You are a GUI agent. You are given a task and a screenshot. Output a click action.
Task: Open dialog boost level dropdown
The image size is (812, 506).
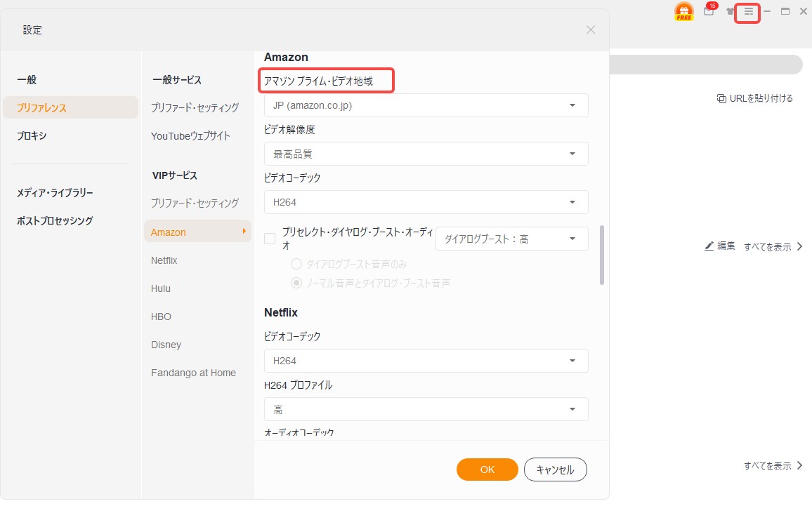(511, 239)
